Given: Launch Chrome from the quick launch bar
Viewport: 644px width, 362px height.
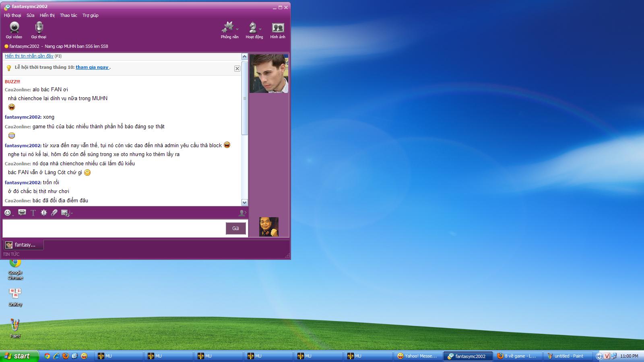Looking at the screenshot, I should pyautogui.click(x=47, y=356).
